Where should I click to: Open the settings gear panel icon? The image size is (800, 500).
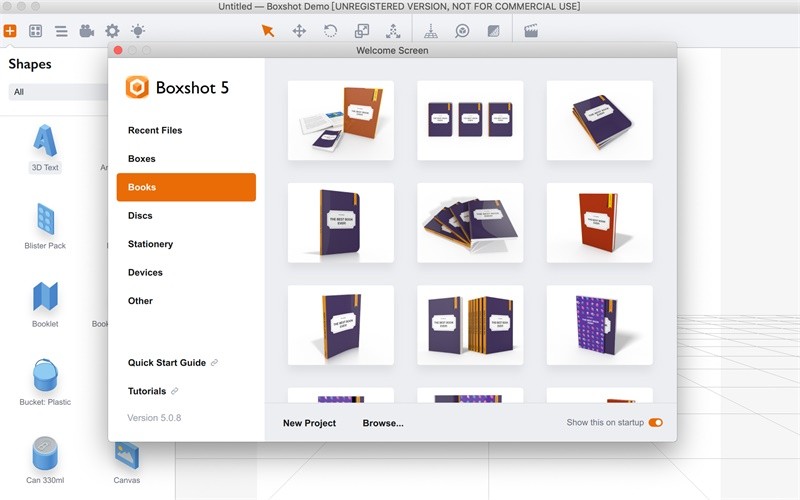pos(112,31)
